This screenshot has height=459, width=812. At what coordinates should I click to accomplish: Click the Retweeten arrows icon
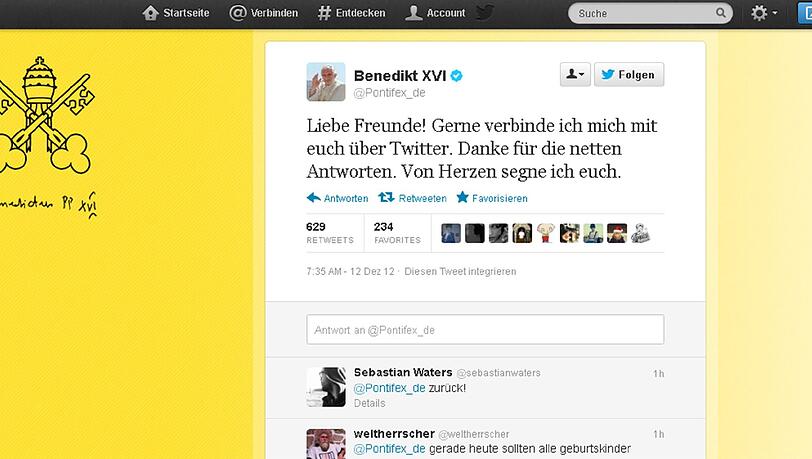[386, 197]
